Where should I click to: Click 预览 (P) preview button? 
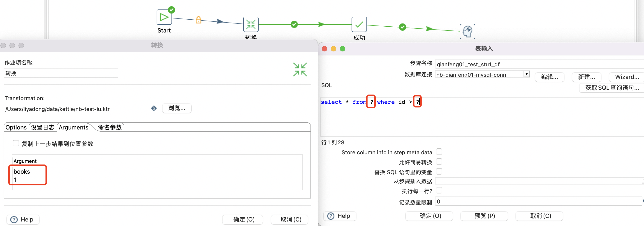(484, 216)
